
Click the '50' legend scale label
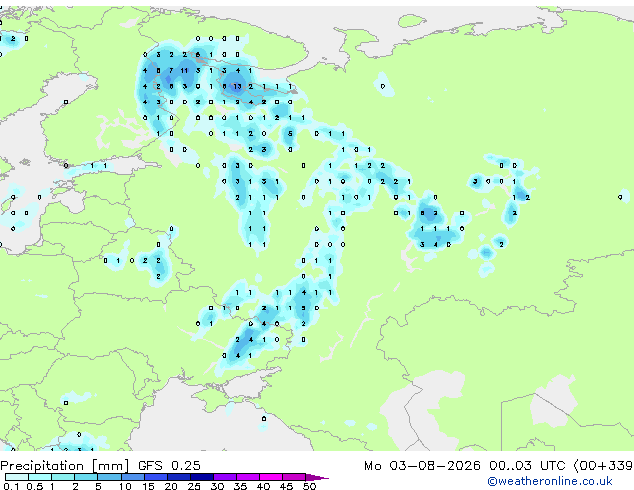(309, 486)
